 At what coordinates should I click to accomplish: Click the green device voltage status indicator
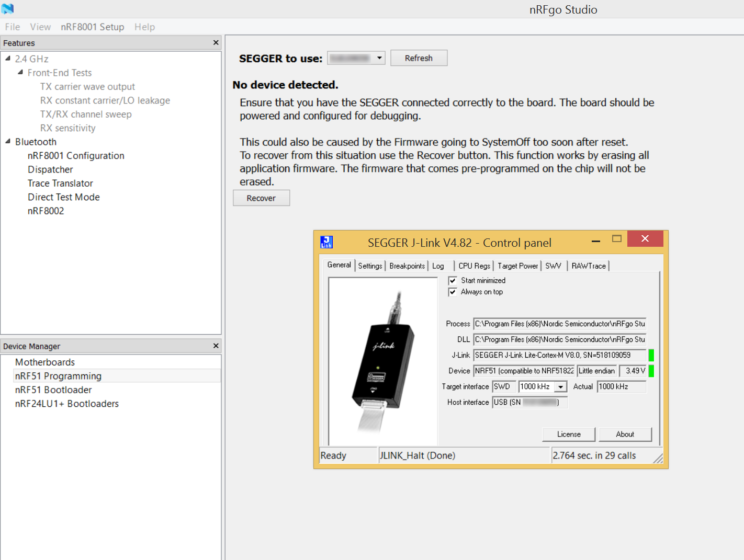651,371
